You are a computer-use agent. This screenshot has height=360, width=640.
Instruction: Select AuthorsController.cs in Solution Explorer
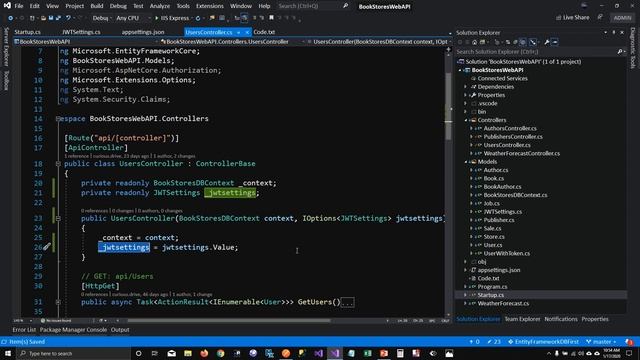coord(510,128)
